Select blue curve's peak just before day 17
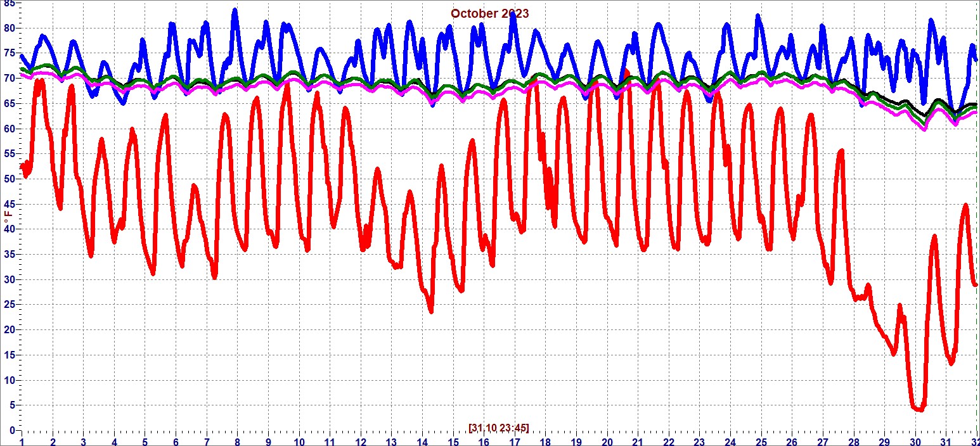 [512, 14]
